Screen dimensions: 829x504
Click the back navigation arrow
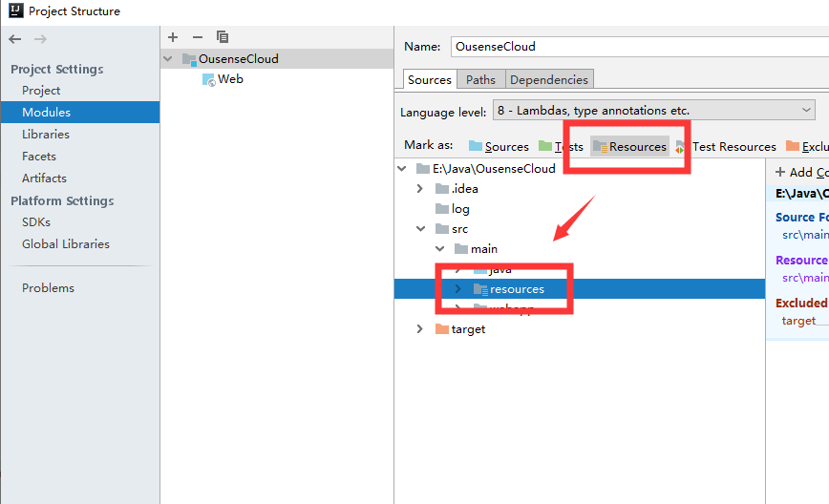15,39
